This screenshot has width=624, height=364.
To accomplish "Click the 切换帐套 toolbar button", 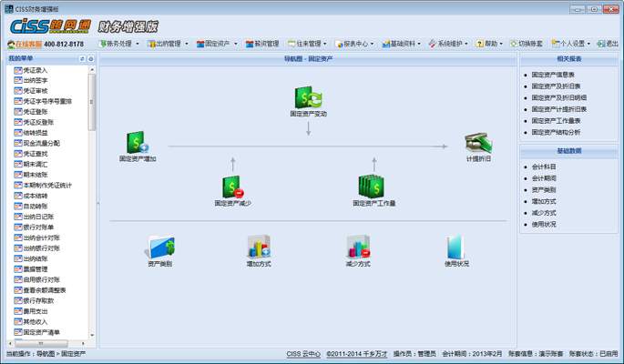I will (527, 44).
